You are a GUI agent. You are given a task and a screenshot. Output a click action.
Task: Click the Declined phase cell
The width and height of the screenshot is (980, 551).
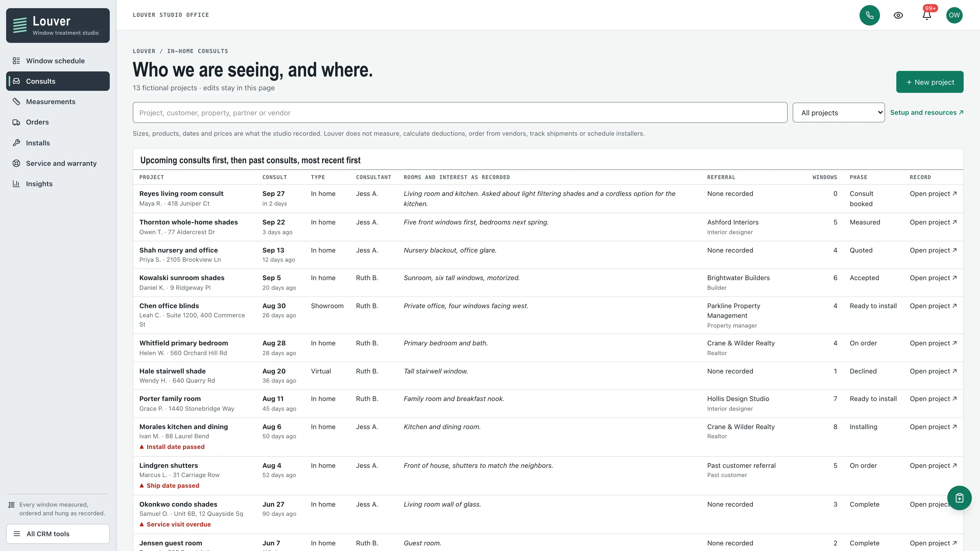click(x=863, y=371)
